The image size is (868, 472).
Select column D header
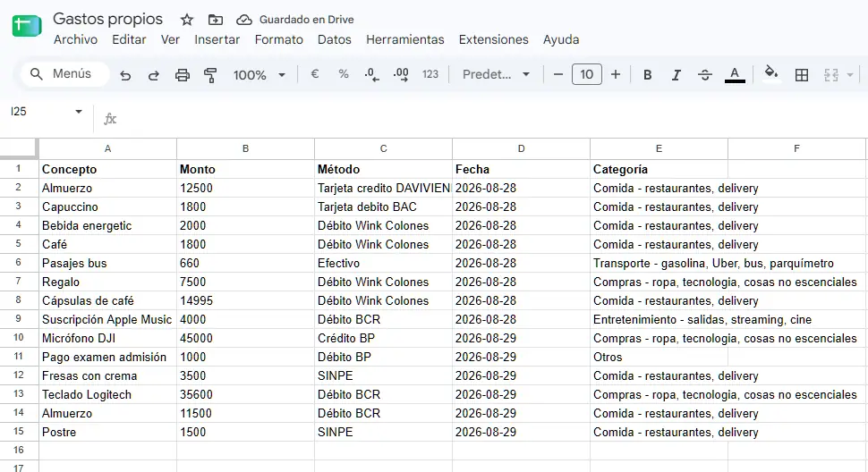[521, 148]
